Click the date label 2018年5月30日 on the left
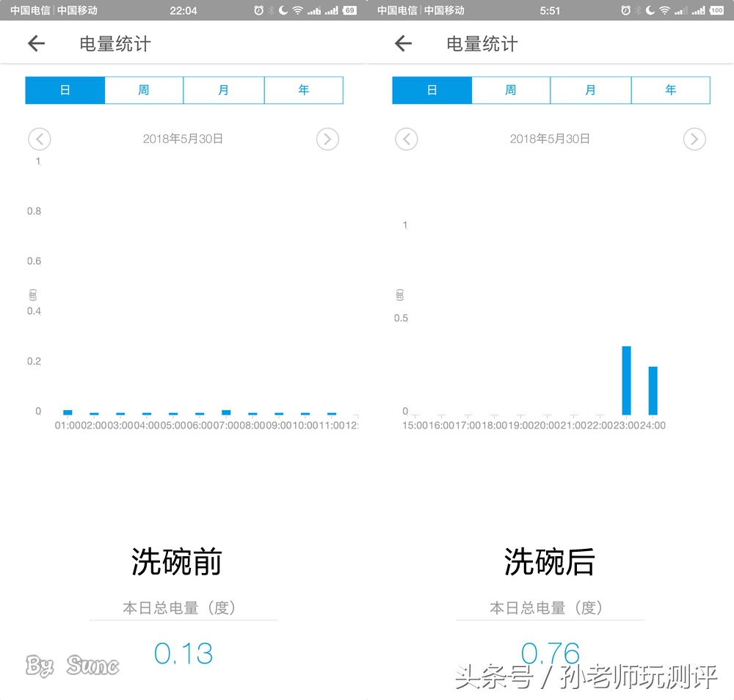The height and width of the screenshot is (700, 734). [183, 139]
